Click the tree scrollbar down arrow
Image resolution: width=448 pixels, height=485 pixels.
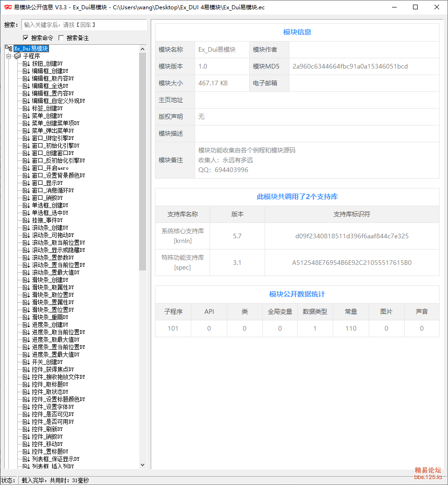click(143, 465)
